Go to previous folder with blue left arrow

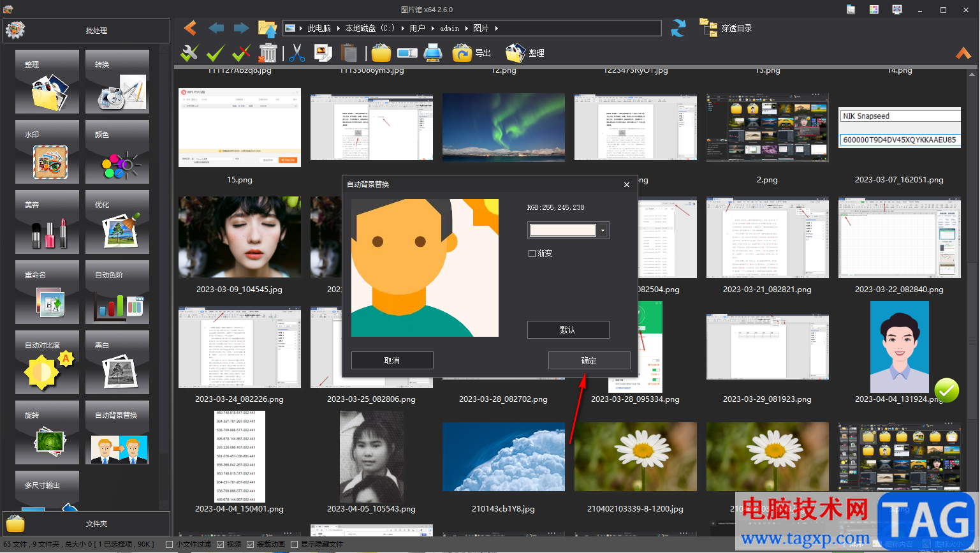click(x=216, y=28)
